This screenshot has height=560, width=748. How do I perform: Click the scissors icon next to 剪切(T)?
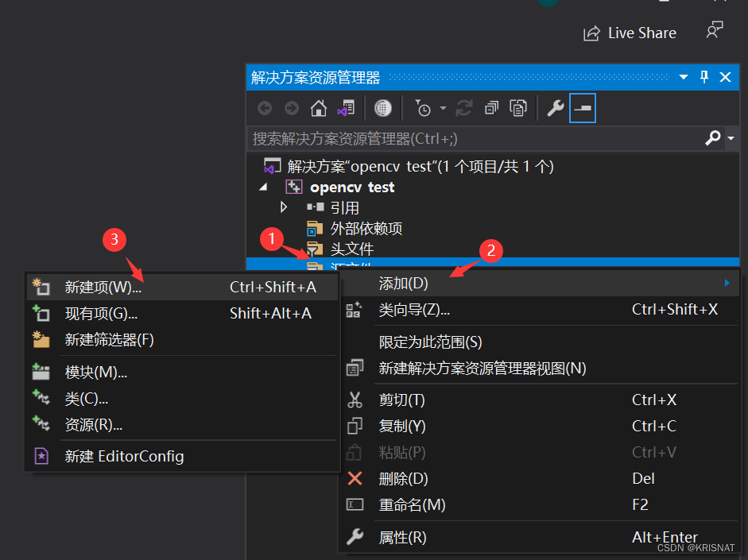click(355, 400)
